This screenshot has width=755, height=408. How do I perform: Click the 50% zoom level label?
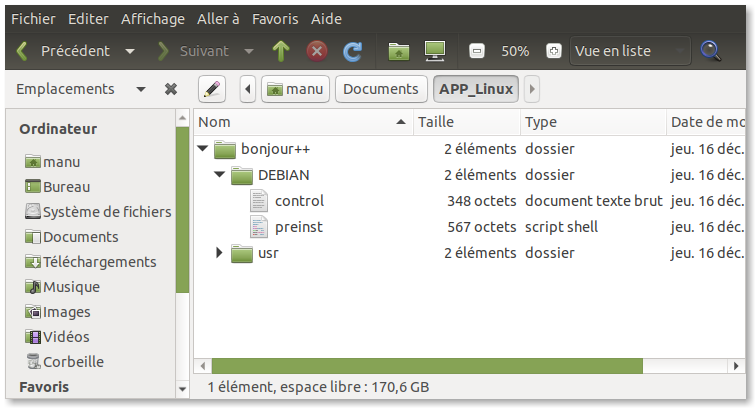point(515,51)
